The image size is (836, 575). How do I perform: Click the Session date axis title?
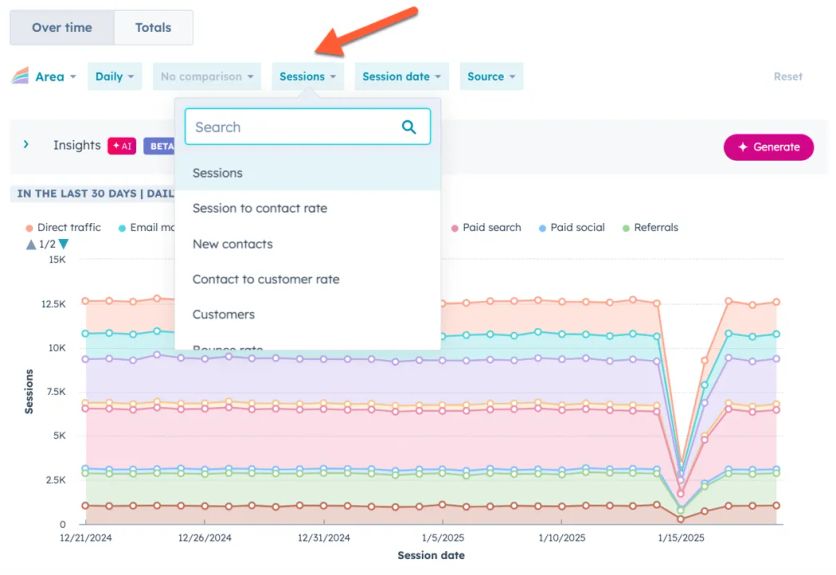(x=431, y=555)
